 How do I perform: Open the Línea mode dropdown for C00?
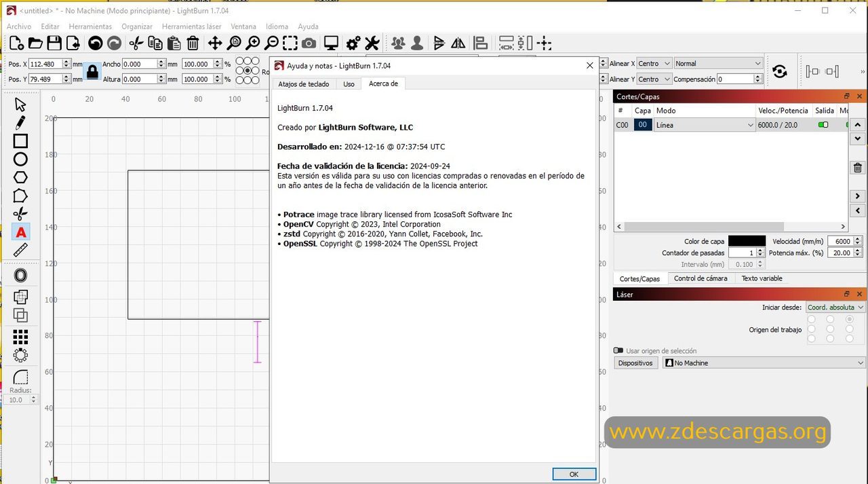tap(705, 125)
